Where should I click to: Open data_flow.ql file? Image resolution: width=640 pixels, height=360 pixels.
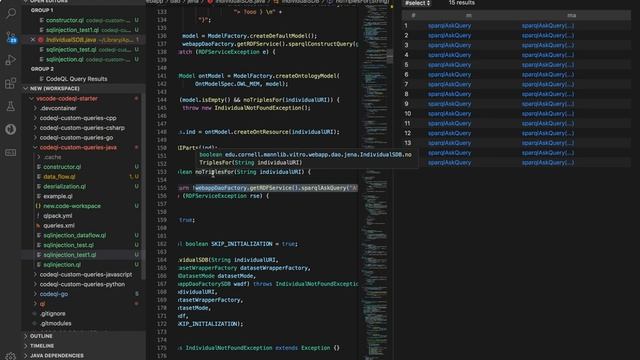(59, 177)
